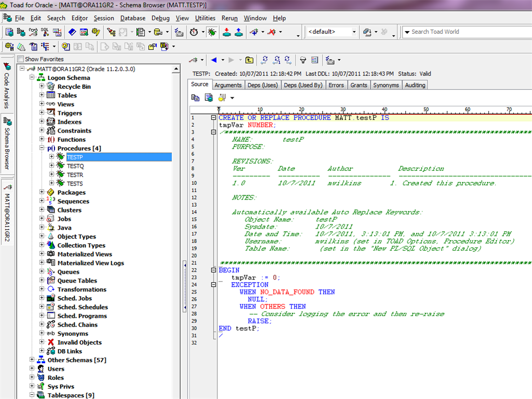Viewport: 532px width, 399px height.
Task: Switch to the Arguments tab
Action: 228,85
